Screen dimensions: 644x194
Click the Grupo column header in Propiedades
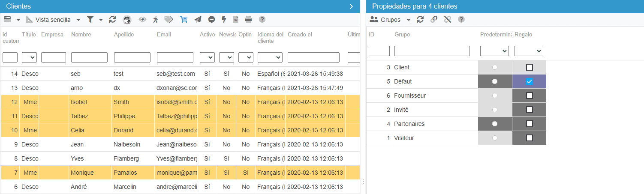[x=402, y=35]
